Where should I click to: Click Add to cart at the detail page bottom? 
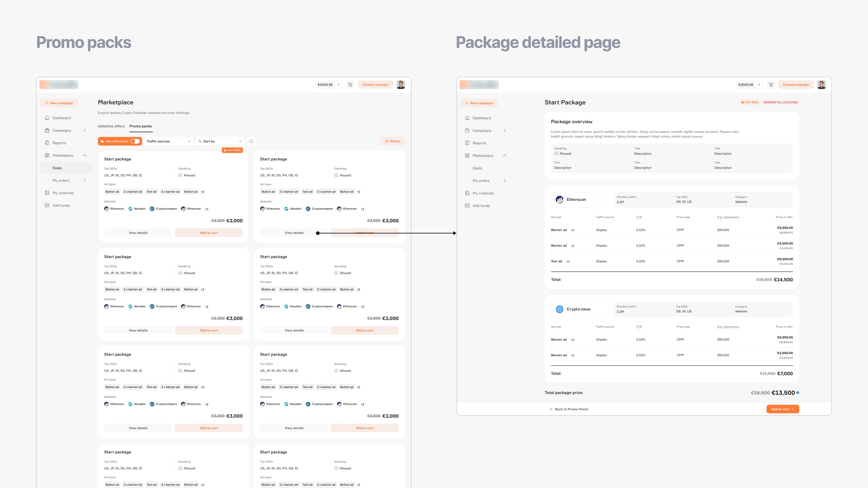[x=783, y=409]
